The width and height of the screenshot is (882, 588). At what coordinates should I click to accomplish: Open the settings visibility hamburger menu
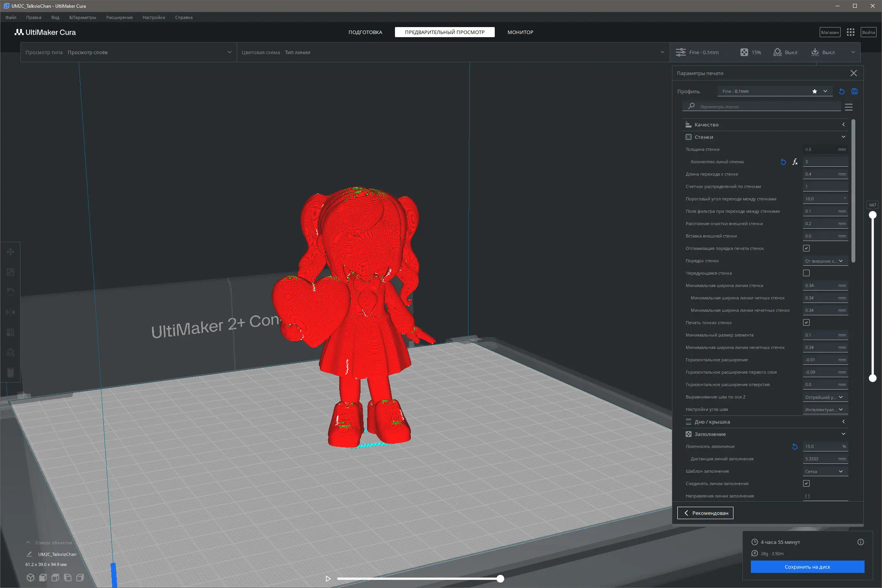click(849, 107)
